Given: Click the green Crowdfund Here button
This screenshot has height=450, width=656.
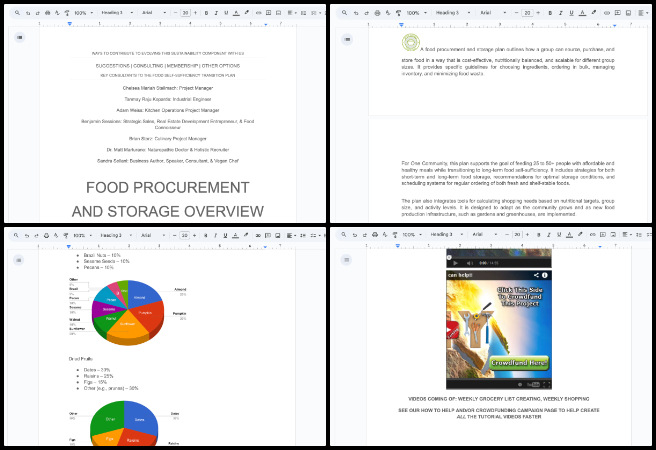Looking at the screenshot, I should pyautogui.click(x=518, y=363).
